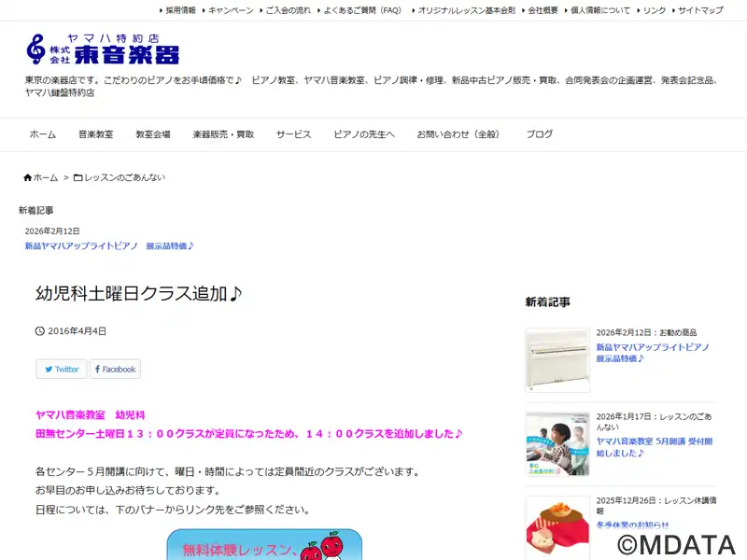The width and height of the screenshot is (747, 560).
Task: Open the winter holiday notice thumbnail
Action: 557,527
